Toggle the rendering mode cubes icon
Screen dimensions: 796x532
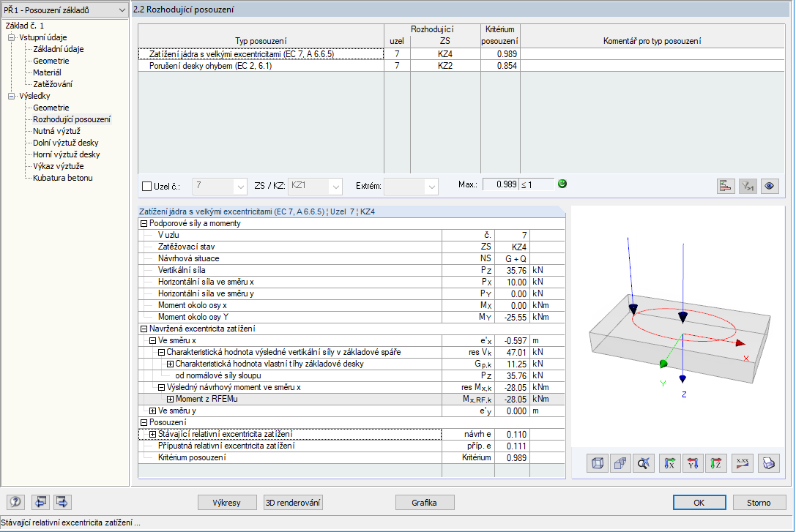(x=620, y=463)
